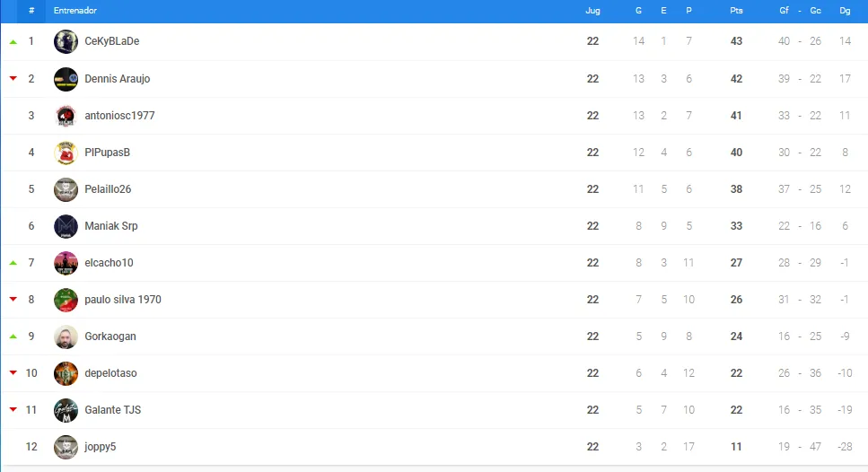Click the Pts column header
Viewport: 868px width, 472px height.
(x=736, y=11)
